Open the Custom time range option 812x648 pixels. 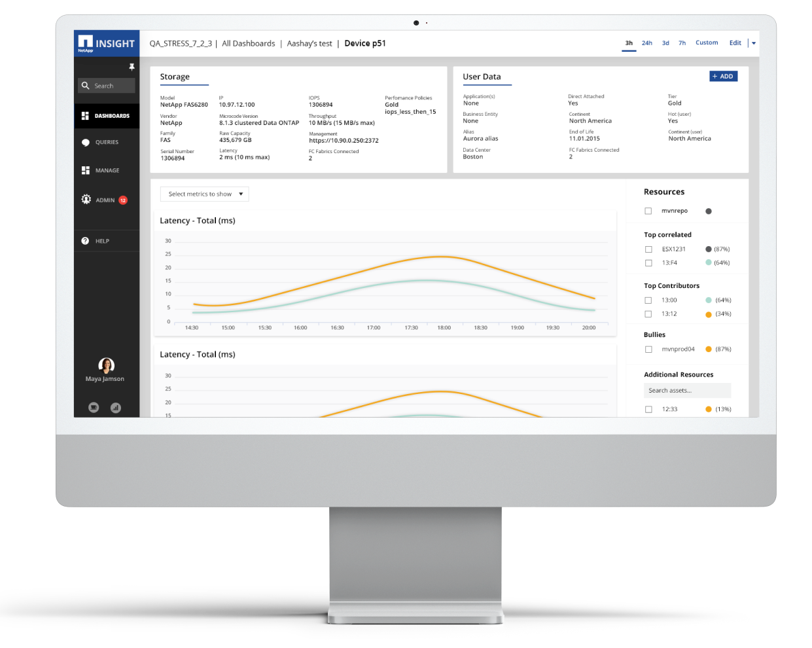point(706,43)
